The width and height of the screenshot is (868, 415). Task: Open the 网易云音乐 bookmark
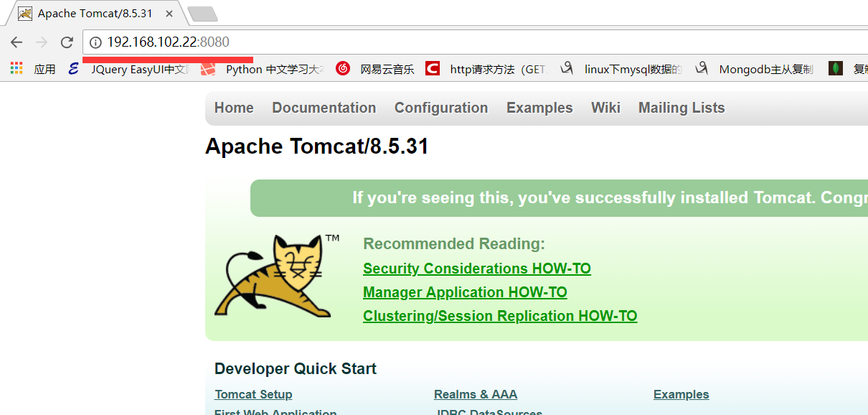387,69
